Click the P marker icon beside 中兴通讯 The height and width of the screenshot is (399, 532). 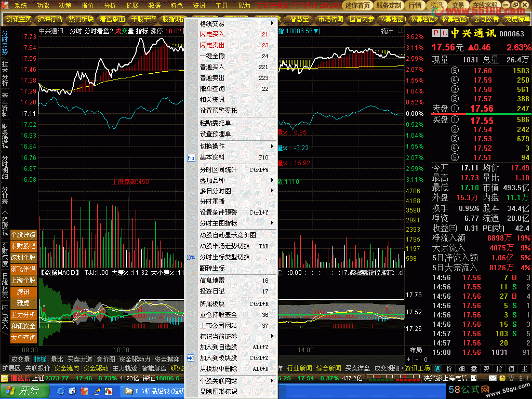coord(436,33)
